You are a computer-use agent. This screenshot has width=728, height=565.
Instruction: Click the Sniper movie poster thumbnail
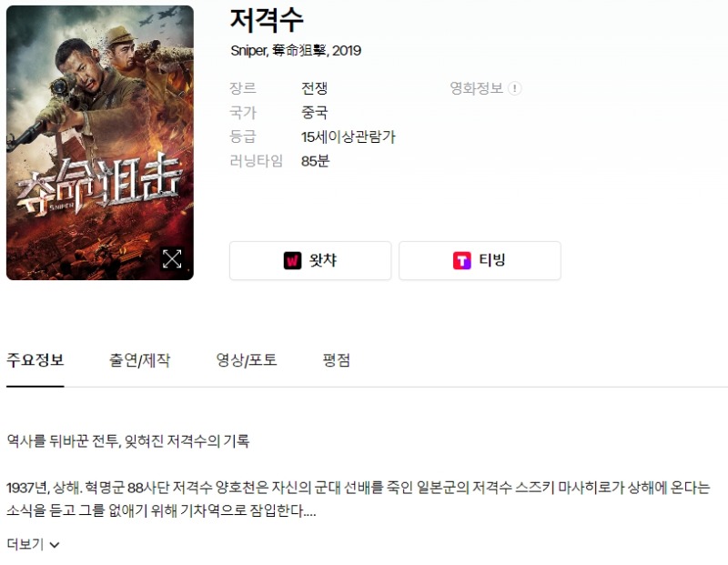(x=100, y=143)
